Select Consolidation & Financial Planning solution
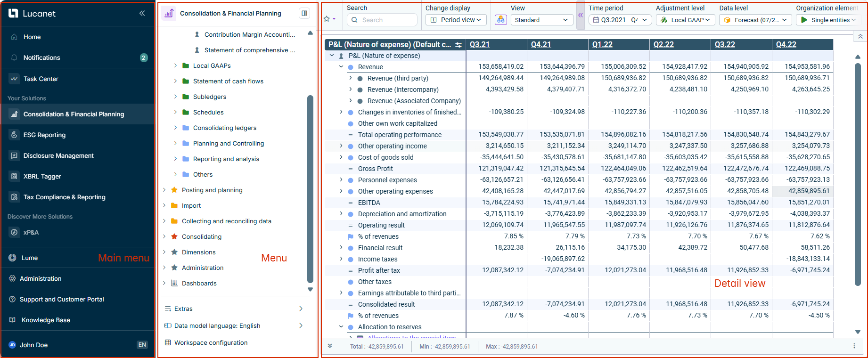 [78, 114]
